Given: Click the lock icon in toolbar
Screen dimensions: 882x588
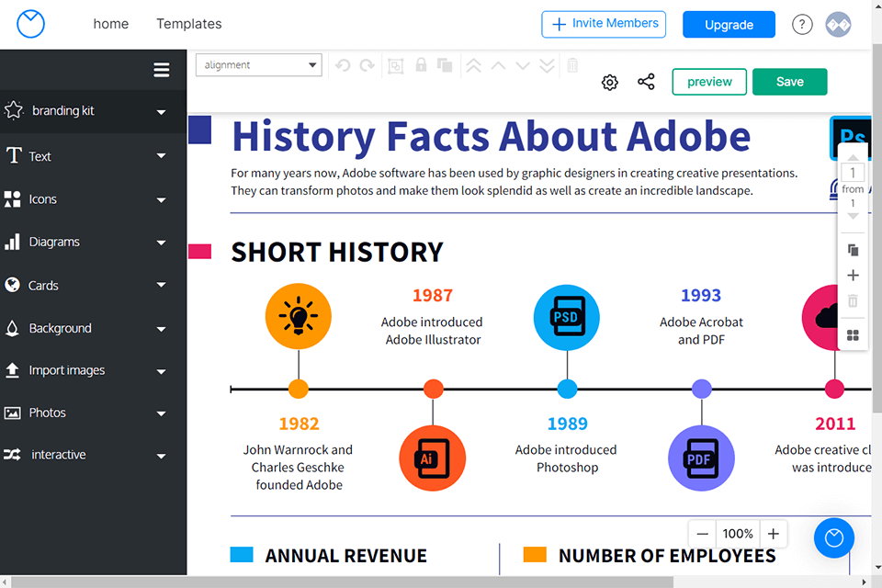Looking at the screenshot, I should click(421, 64).
